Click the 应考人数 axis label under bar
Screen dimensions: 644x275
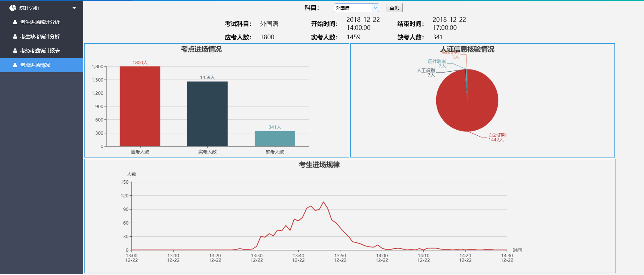coord(140,152)
